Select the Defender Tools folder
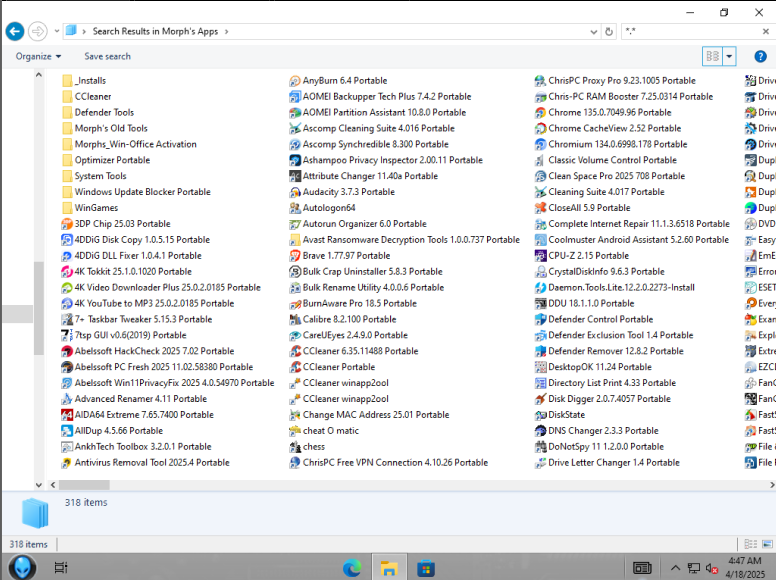This screenshot has width=776, height=580. click(98, 112)
